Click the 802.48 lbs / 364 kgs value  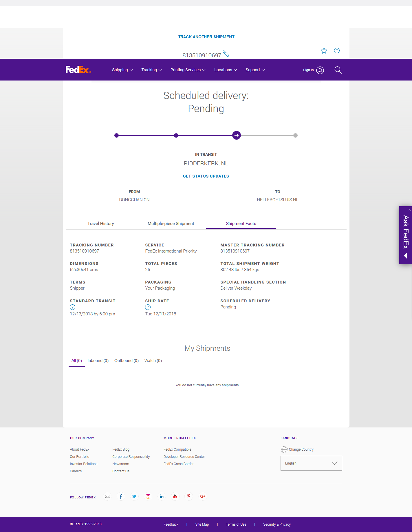(240, 270)
